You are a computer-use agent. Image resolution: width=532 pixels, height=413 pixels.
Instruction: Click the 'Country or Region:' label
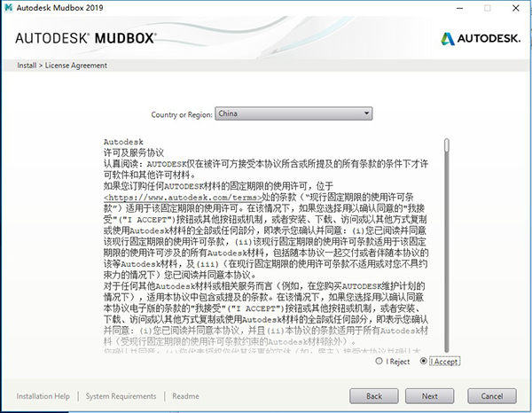pos(182,114)
